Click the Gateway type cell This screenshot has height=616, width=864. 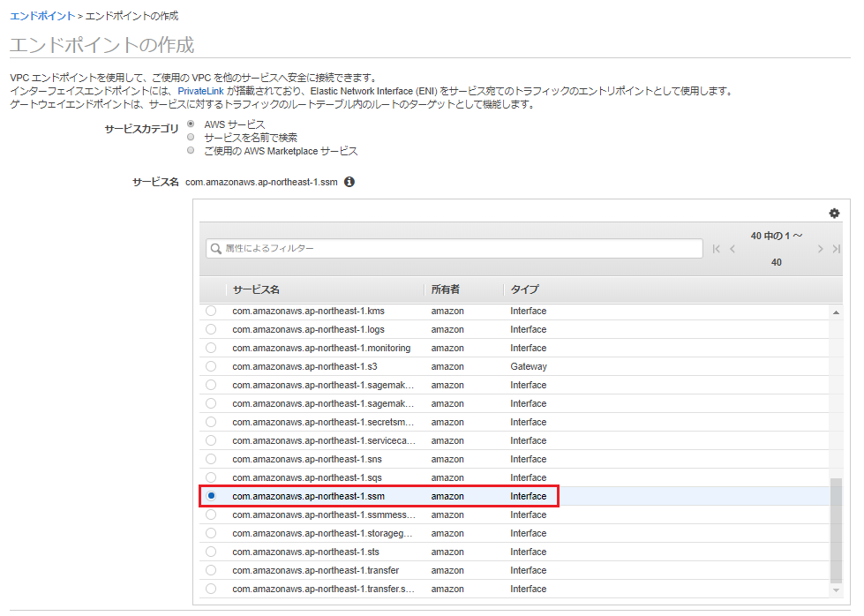point(529,366)
